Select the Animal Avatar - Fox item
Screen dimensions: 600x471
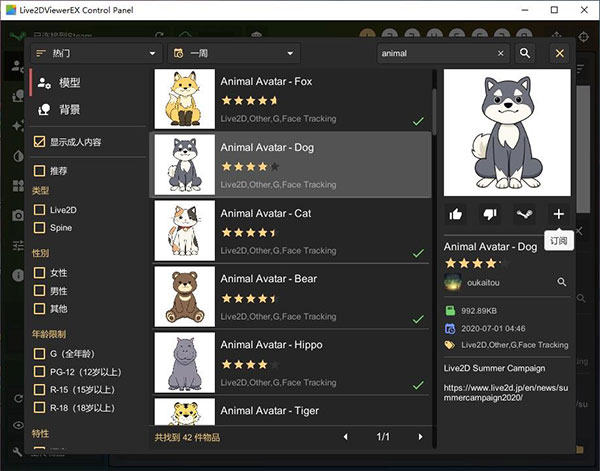point(290,98)
